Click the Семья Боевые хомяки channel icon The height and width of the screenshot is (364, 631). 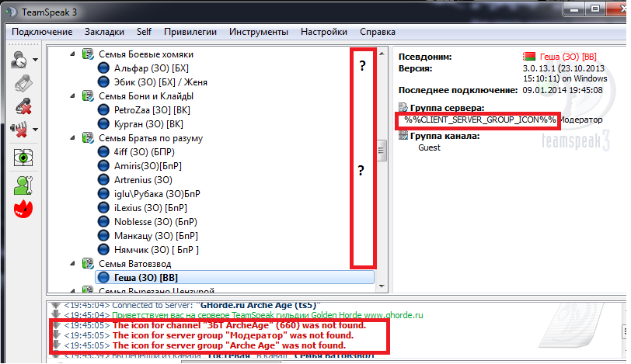click(x=88, y=54)
